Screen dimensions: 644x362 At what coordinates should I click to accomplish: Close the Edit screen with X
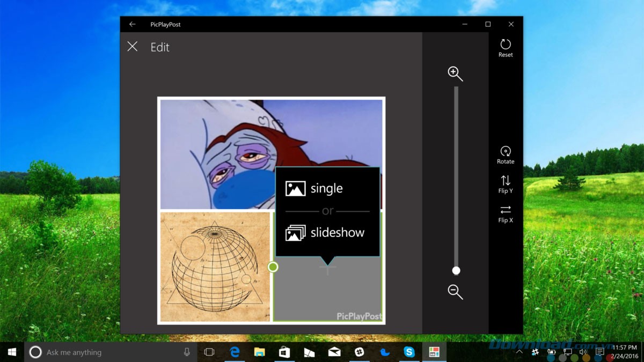point(133,47)
